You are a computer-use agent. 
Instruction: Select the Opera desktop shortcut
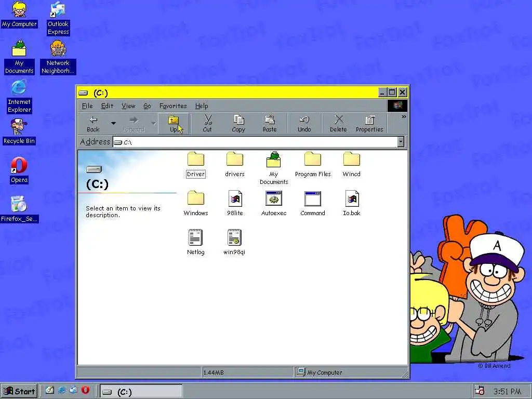point(19,170)
